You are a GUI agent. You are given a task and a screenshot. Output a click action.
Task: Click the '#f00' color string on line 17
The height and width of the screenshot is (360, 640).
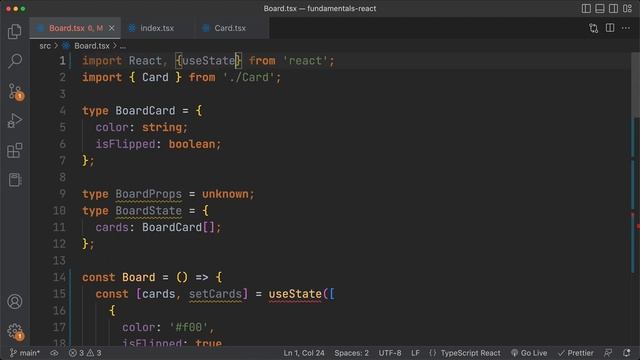point(189,327)
